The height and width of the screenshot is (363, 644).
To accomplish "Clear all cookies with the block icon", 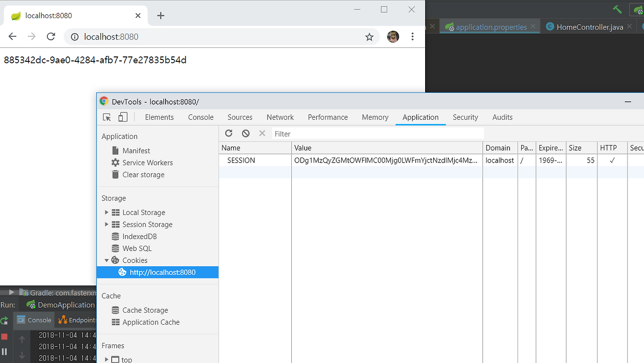I will 246,133.
